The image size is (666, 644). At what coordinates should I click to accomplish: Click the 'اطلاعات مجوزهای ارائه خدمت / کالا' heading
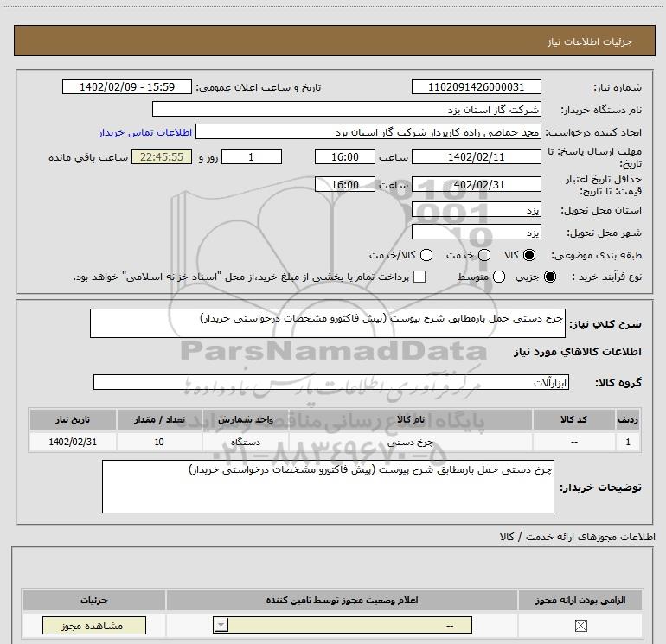[x=577, y=537]
